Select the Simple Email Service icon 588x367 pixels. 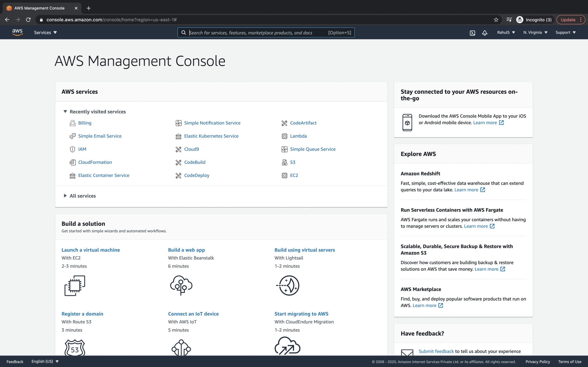pos(72,136)
